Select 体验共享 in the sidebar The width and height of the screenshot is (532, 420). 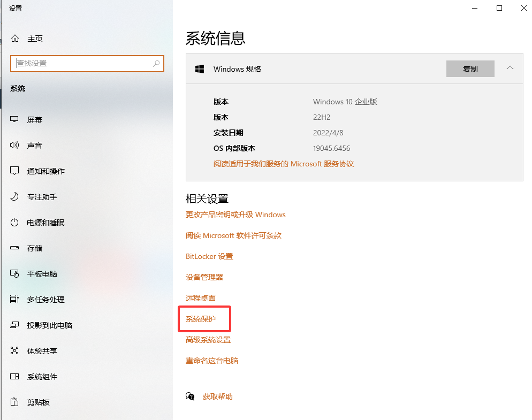click(42, 351)
